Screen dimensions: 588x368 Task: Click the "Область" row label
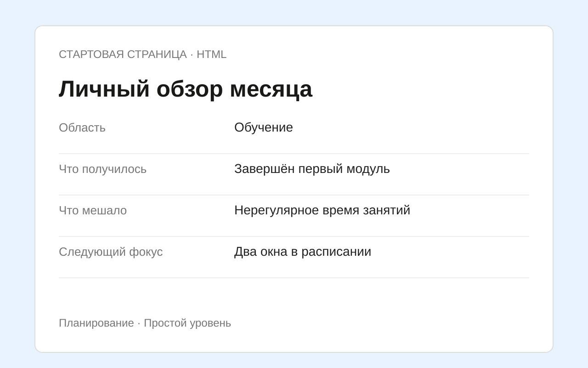(x=82, y=127)
